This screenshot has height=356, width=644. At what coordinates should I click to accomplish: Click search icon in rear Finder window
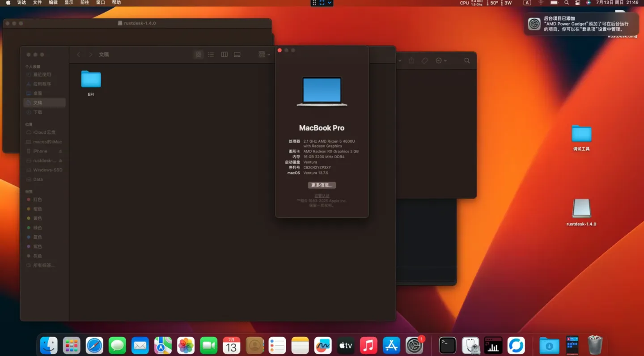tap(467, 60)
